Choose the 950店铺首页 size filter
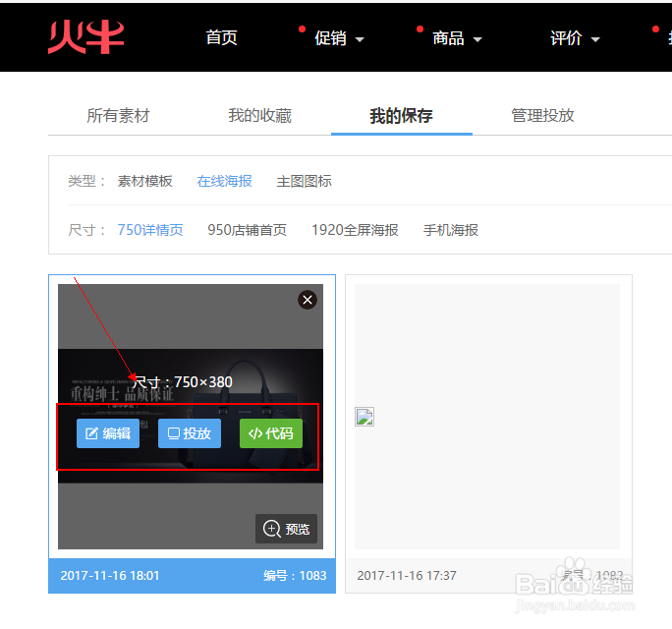Screen dimensions: 672x629 [x=247, y=230]
